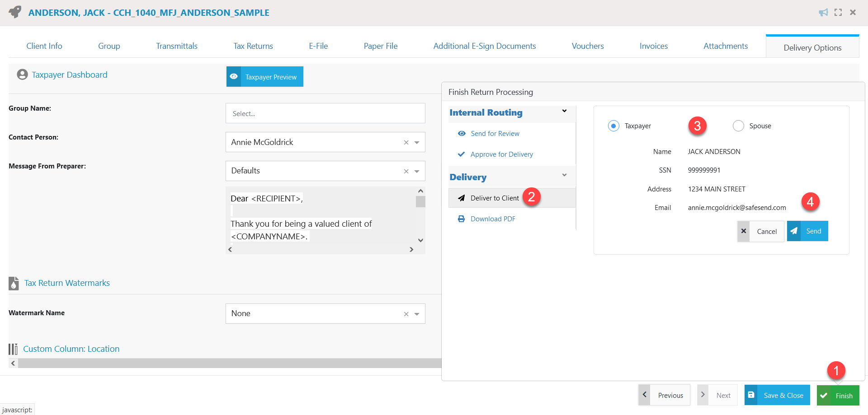Click the Tax Return Watermarks droplet icon

[14, 284]
